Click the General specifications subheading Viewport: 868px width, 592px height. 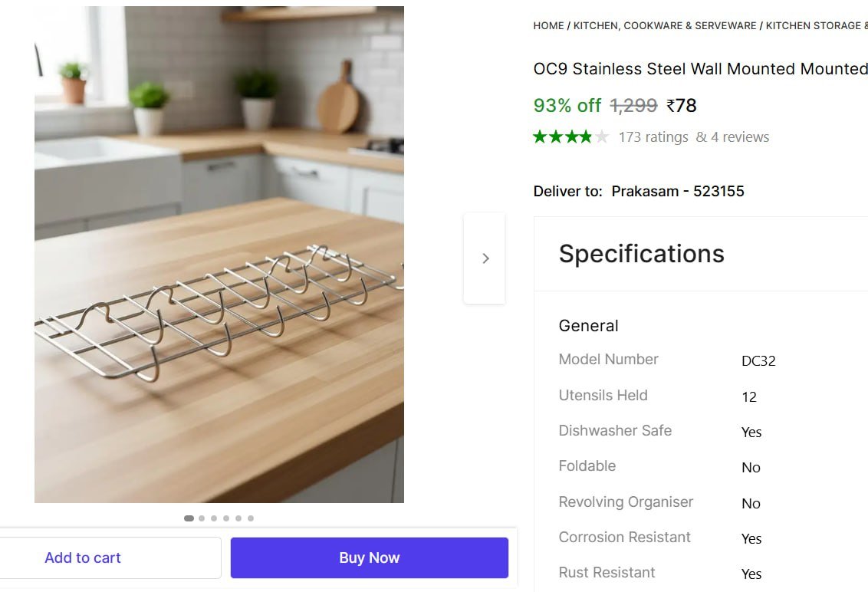[588, 326]
